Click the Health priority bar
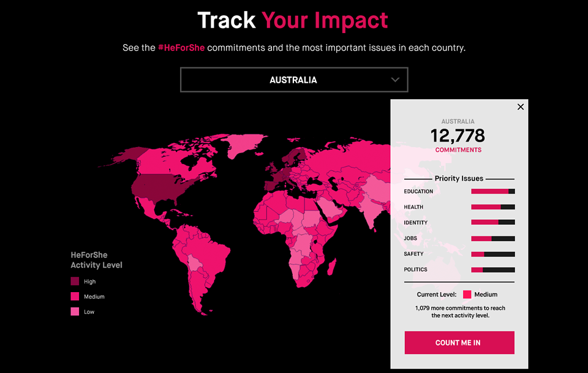The width and height of the screenshot is (588, 373). [x=493, y=207]
